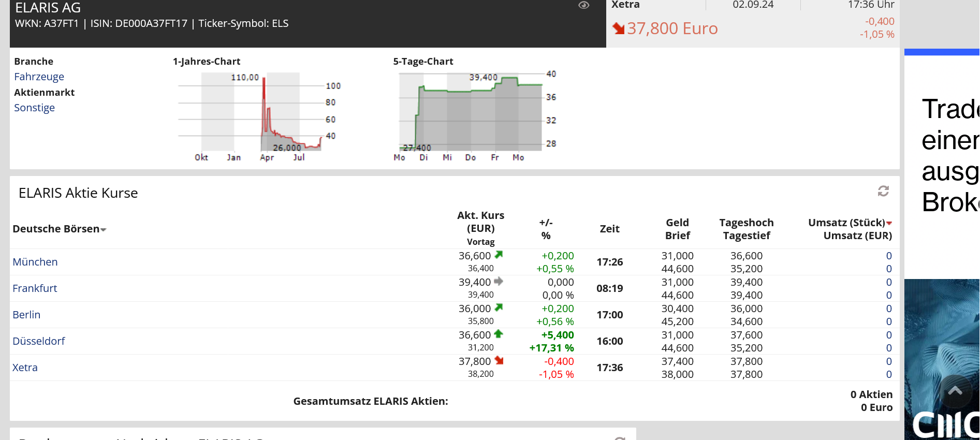Viewport: 980px width, 440px height.
Task: Open the Sonstige stock market link
Action: [x=34, y=108]
